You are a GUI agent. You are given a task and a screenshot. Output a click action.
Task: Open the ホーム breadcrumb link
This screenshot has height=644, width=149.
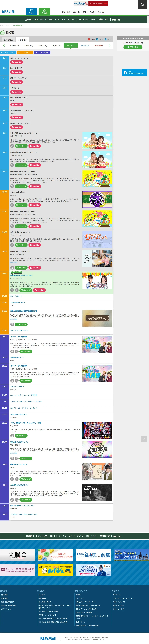pos(3,25)
